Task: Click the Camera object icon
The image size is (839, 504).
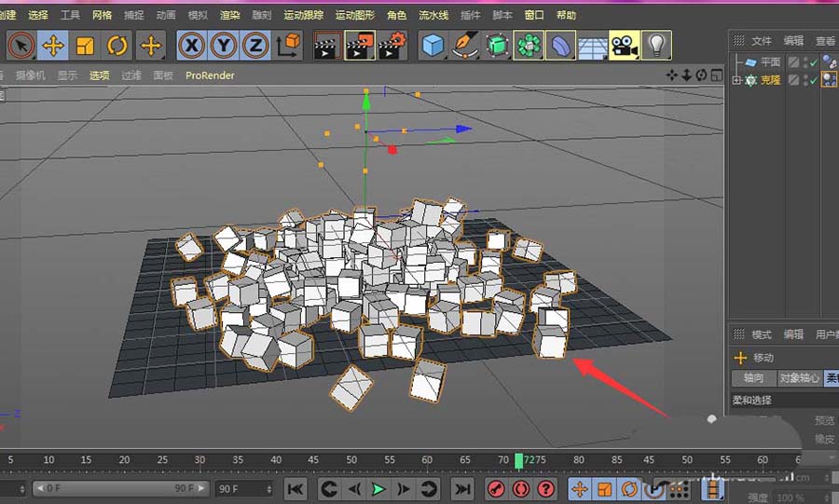Action: [x=623, y=45]
